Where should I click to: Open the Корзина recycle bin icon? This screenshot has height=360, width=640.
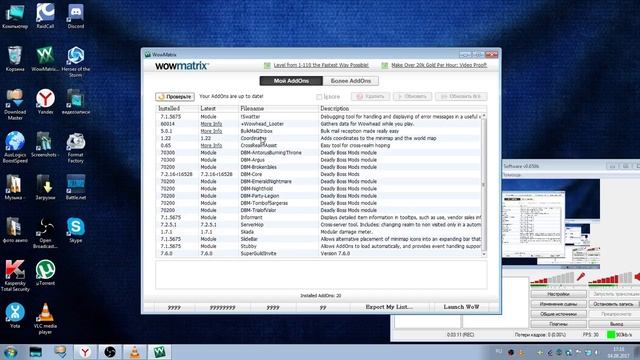(x=15, y=58)
